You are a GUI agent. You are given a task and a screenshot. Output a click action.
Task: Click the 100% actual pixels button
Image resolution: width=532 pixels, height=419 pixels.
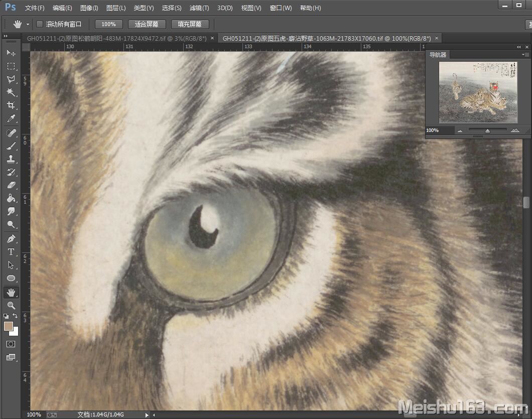click(x=108, y=24)
